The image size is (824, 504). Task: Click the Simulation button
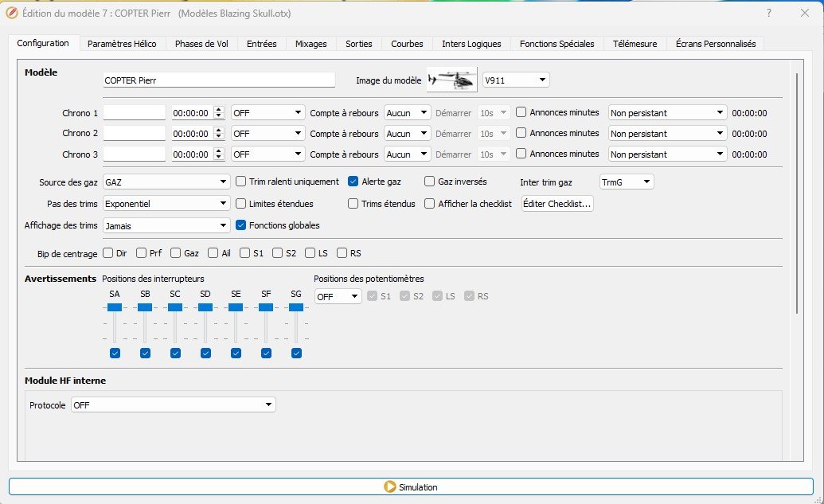pyautogui.click(x=411, y=486)
